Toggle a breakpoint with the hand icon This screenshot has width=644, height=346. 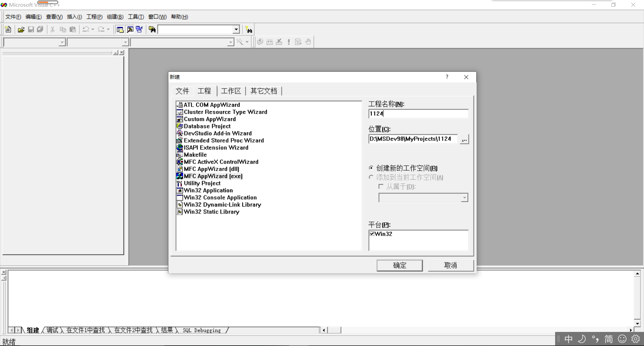pyautogui.click(x=308, y=42)
